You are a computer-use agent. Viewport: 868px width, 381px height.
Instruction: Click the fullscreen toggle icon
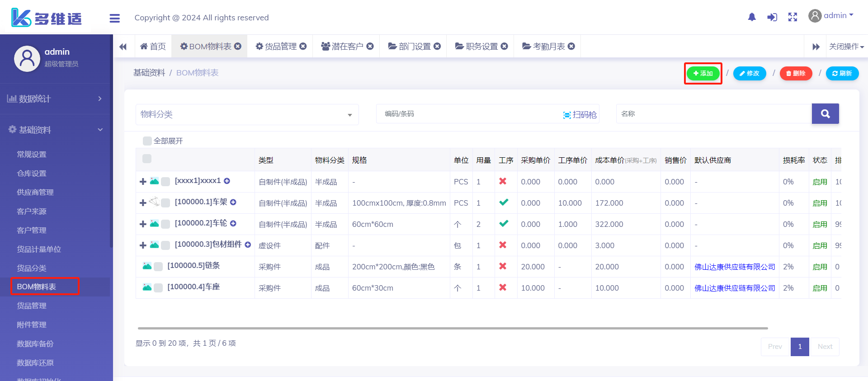pos(793,17)
